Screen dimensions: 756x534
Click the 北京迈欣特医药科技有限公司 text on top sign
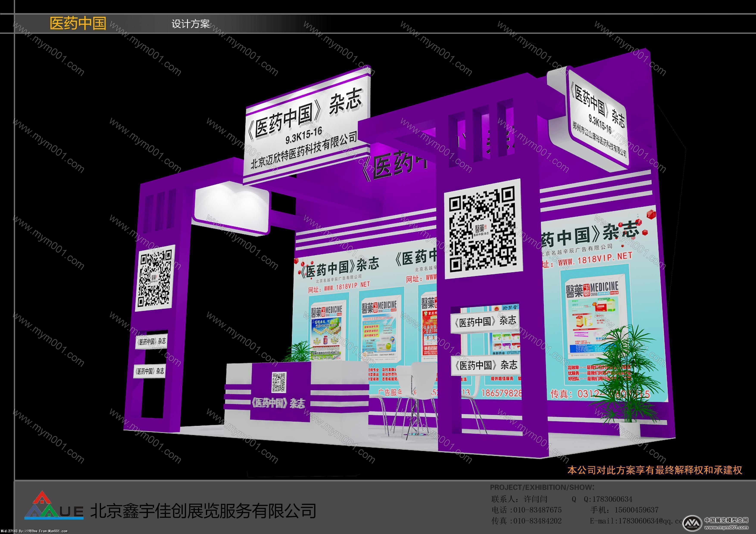pyautogui.click(x=304, y=150)
